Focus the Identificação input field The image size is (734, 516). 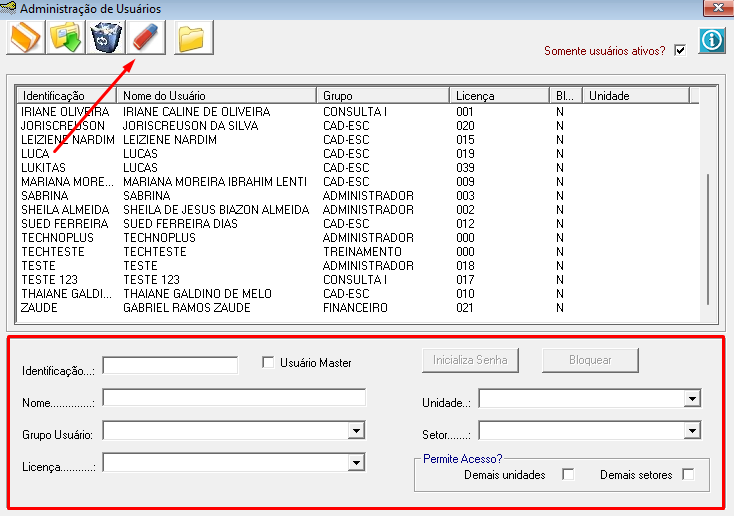(170, 365)
